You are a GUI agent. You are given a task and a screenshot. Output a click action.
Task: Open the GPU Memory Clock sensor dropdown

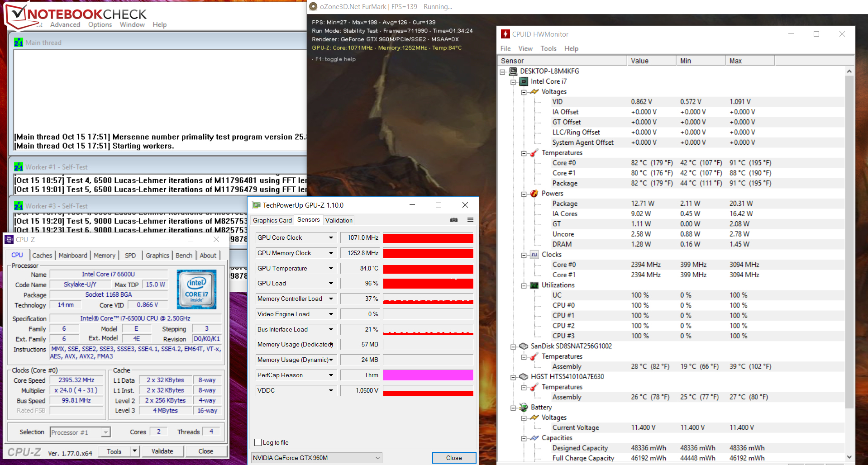[x=331, y=253]
